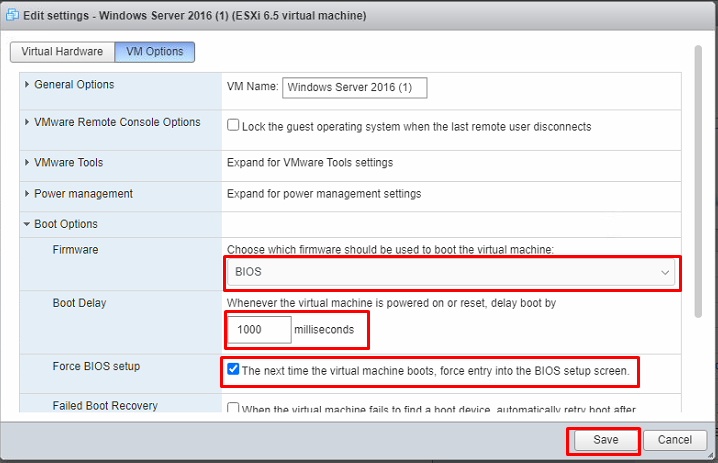The width and height of the screenshot is (718, 463).
Task: Click "Expand for power management settings" text
Action: [324, 193]
